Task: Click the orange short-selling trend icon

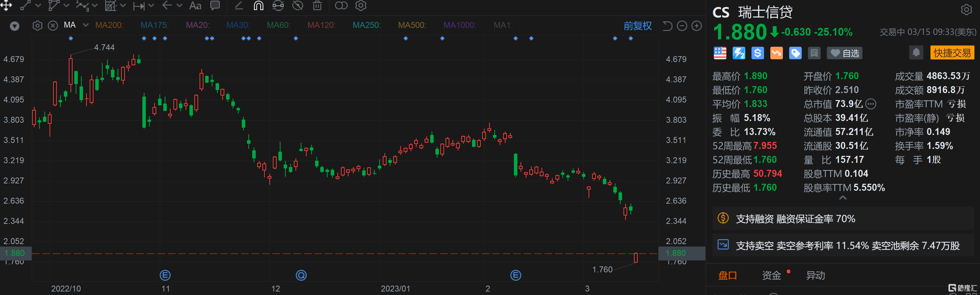Action: pyautogui.click(x=777, y=53)
